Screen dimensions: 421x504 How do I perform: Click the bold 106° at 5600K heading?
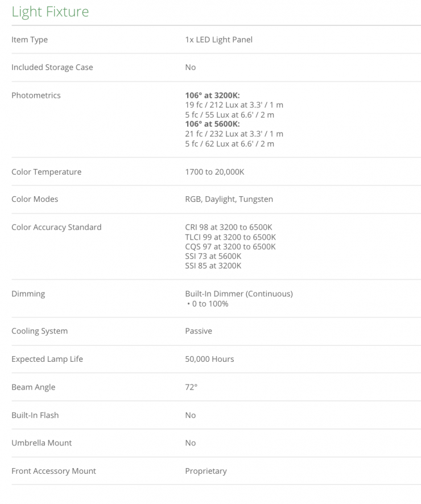click(x=212, y=124)
